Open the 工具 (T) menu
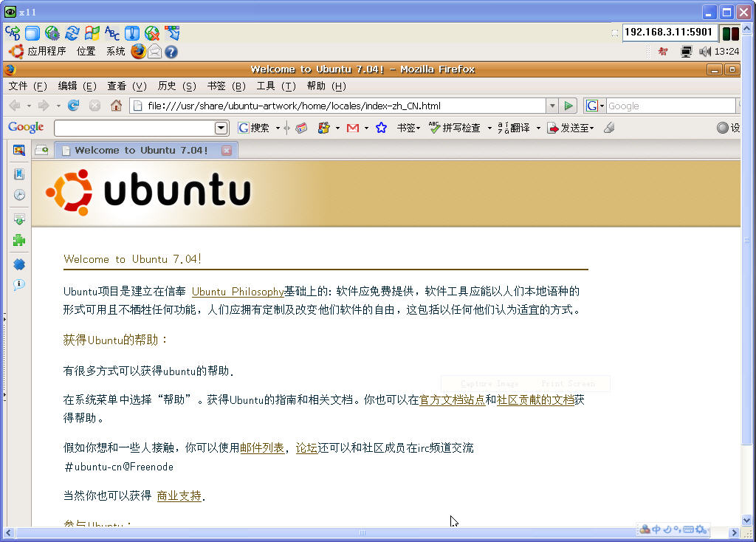The image size is (756, 542). pyautogui.click(x=276, y=86)
